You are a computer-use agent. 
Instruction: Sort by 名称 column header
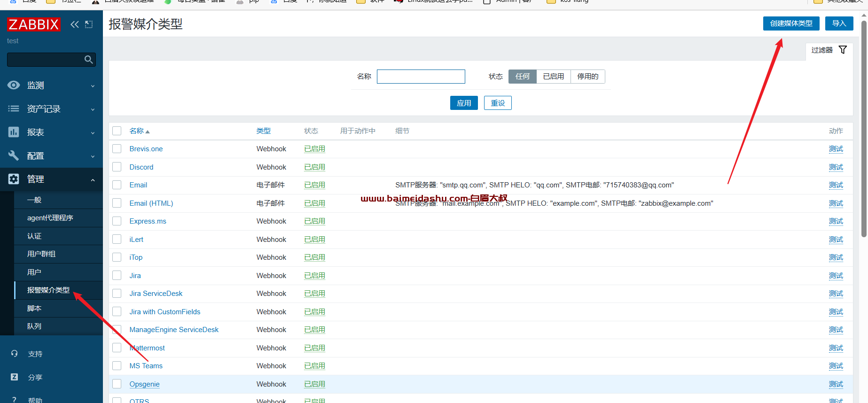click(x=137, y=131)
